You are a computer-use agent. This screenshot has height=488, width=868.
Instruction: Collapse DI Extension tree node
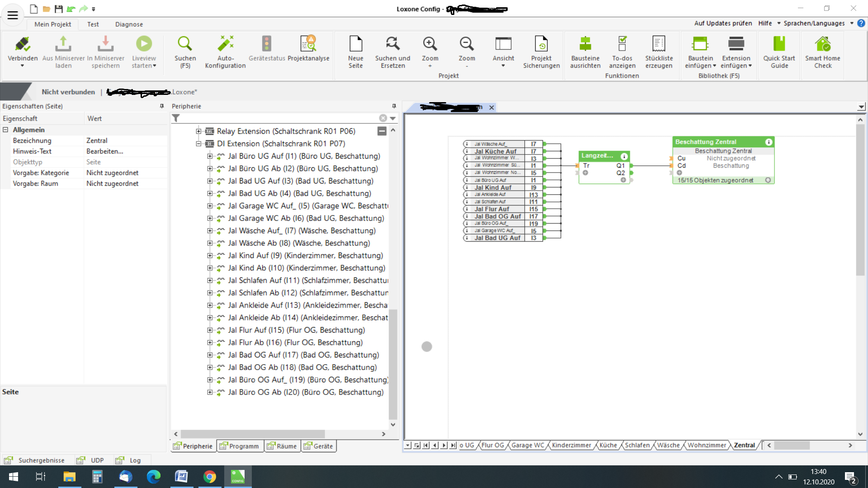198,144
